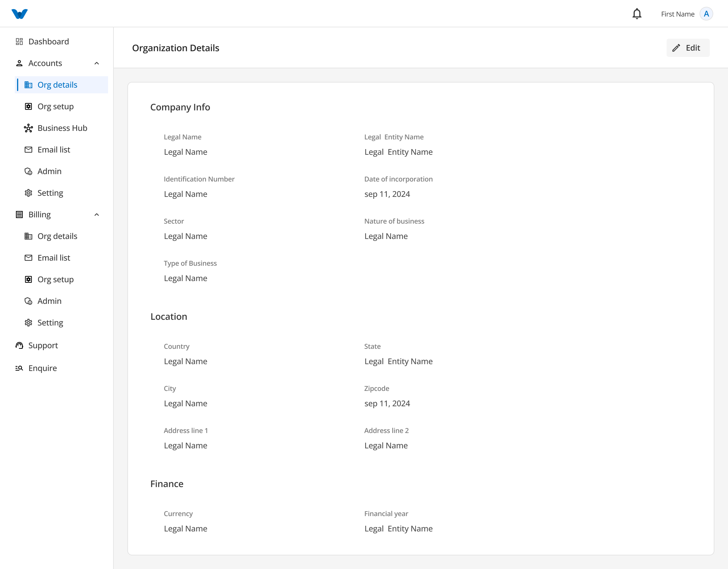
Task: Select Org details under Accounts
Action: pos(61,85)
